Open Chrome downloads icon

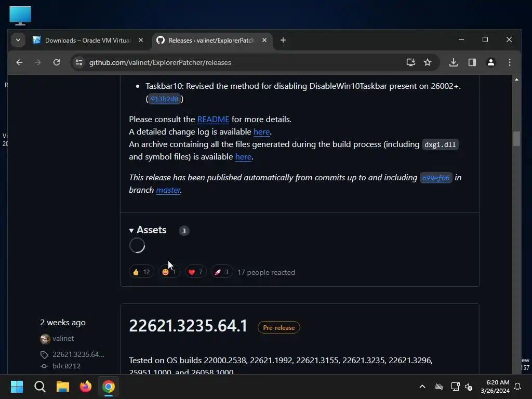click(x=453, y=62)
